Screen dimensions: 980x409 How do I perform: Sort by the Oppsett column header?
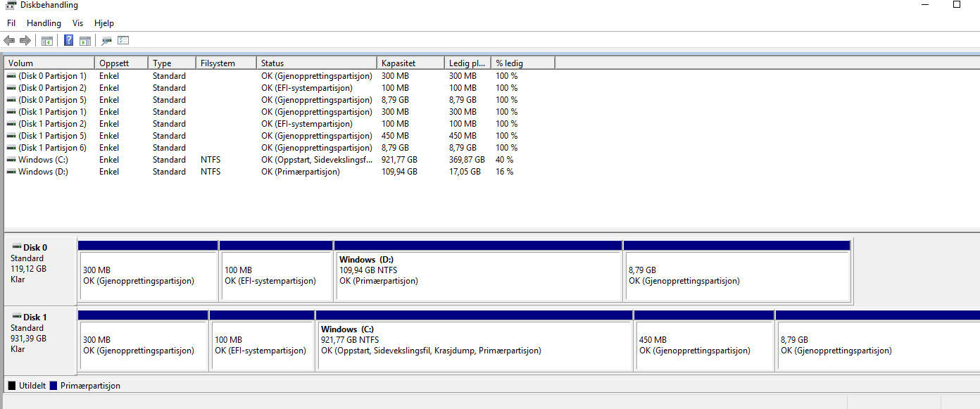pos(121,63)
